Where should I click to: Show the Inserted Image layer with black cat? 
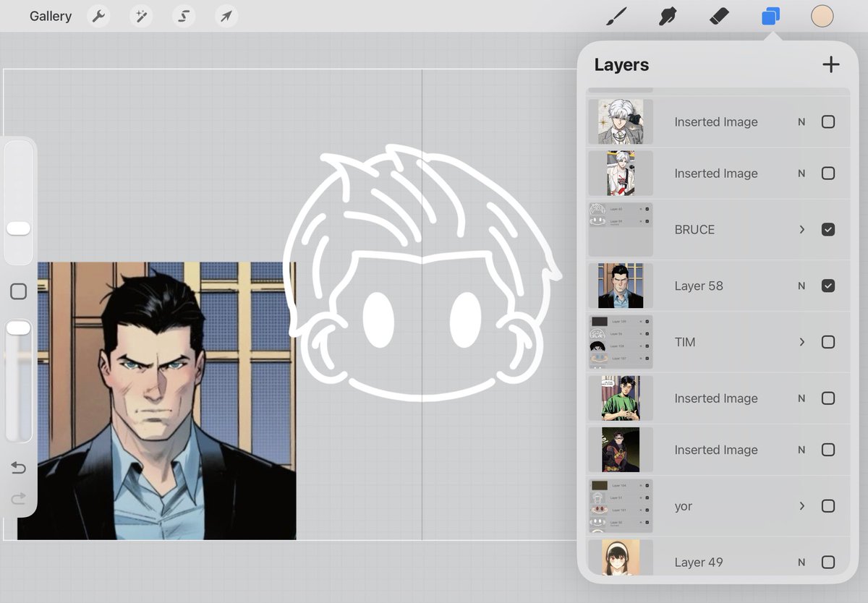[828, 121]
